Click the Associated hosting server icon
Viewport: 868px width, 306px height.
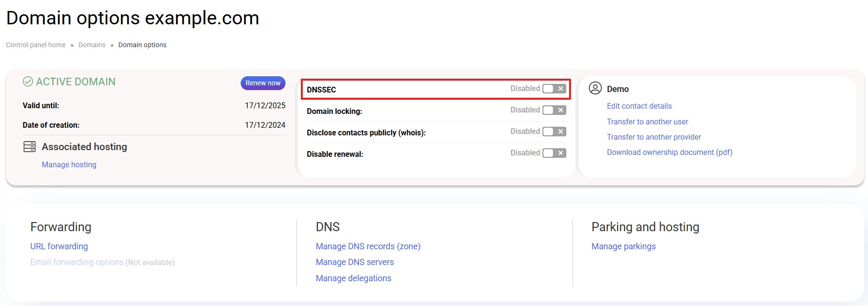pos(30,147)
